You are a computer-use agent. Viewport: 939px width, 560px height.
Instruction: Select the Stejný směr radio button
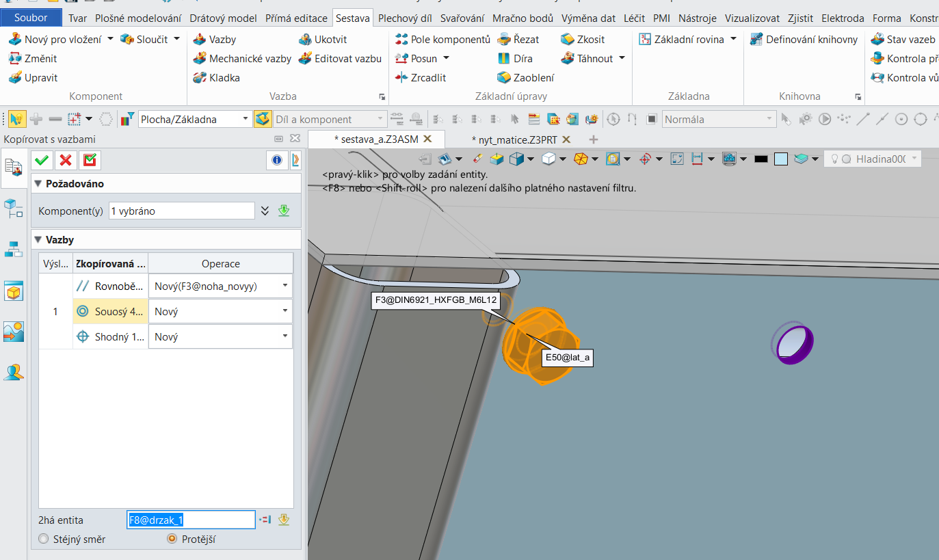(45, 539)
